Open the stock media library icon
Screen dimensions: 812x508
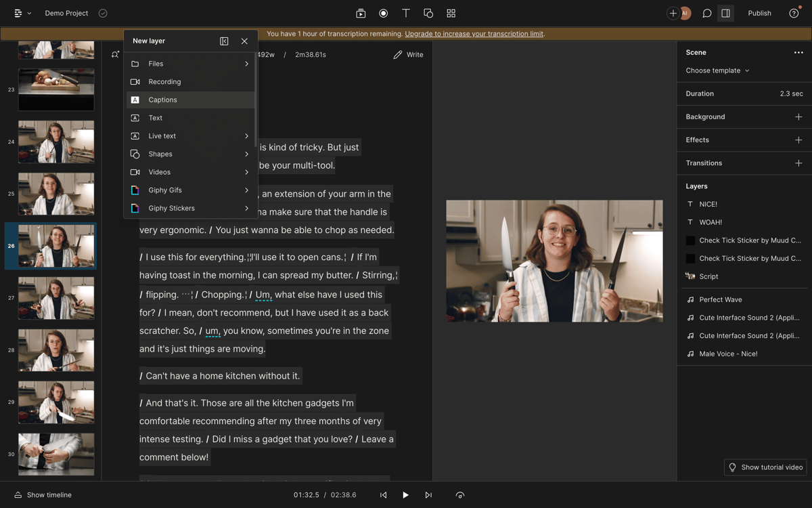(361, 13)
